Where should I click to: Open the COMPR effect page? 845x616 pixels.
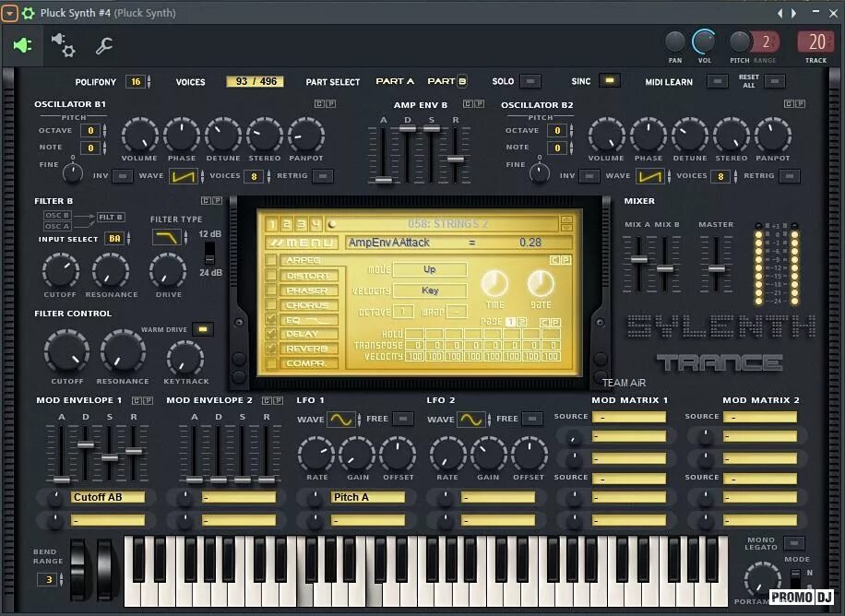point(309,363)
